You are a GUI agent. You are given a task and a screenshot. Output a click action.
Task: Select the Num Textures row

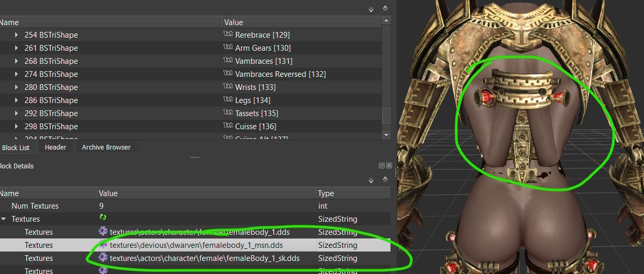pyautogui.click(x=195, y=206)
